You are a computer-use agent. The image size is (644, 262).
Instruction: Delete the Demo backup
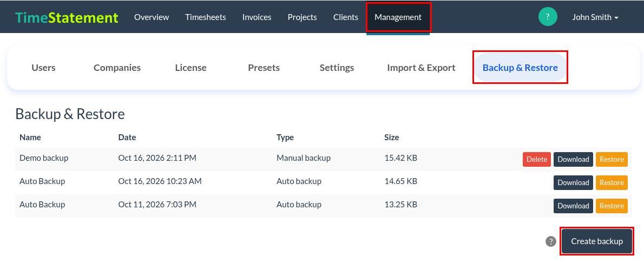coord(537,159)
